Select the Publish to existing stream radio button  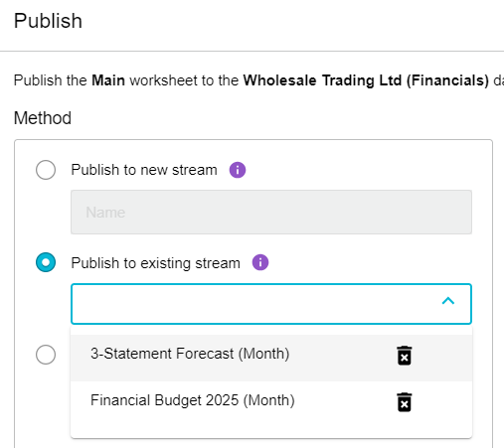point(46,262)
